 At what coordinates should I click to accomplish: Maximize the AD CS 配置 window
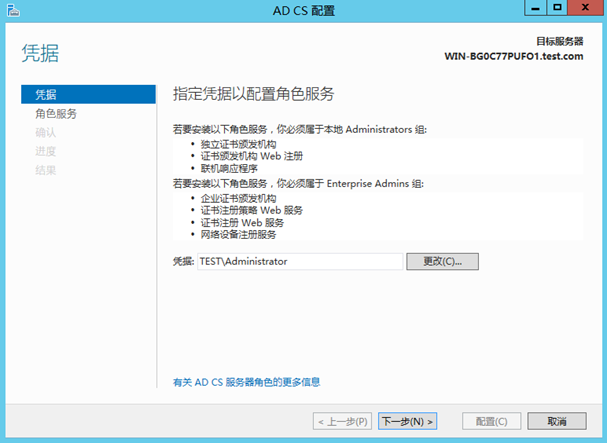click(x=557, y=7)
